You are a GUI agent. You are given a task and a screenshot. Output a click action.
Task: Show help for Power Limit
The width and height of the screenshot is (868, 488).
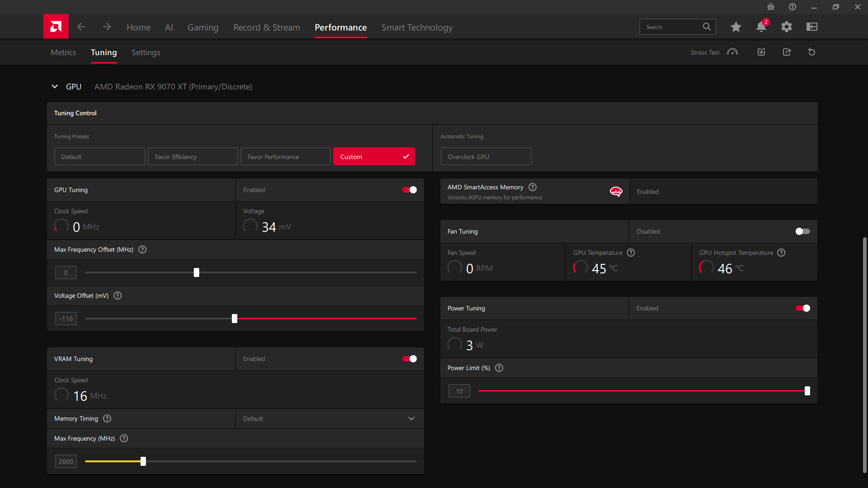click(499, 368)
